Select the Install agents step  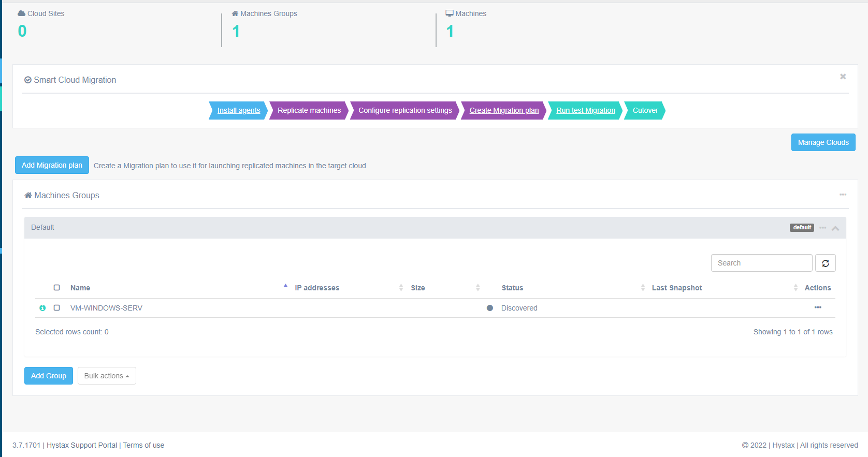(239, 110)
